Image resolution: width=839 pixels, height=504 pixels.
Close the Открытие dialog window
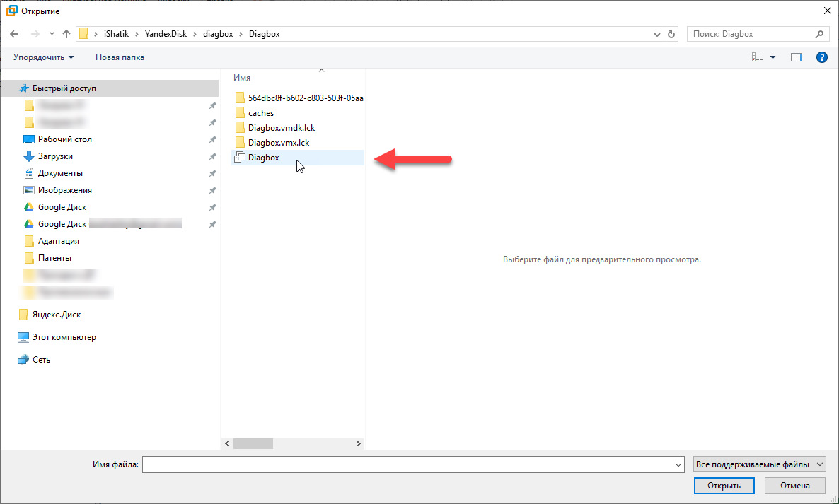(827, 11)
